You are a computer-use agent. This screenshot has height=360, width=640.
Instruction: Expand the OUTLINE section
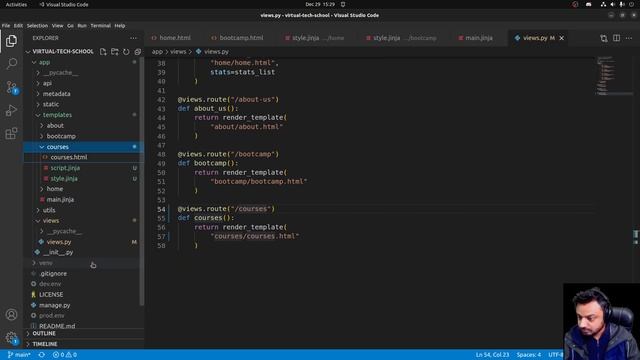[44, 333]
